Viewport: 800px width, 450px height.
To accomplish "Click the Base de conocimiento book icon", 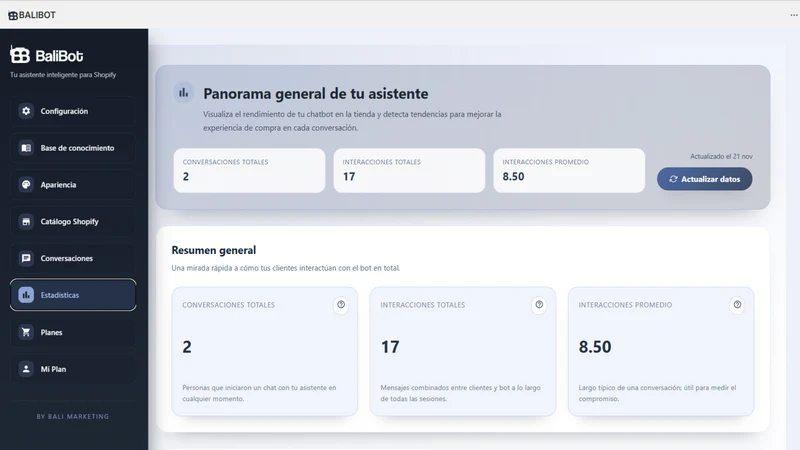I will point(26,148).
